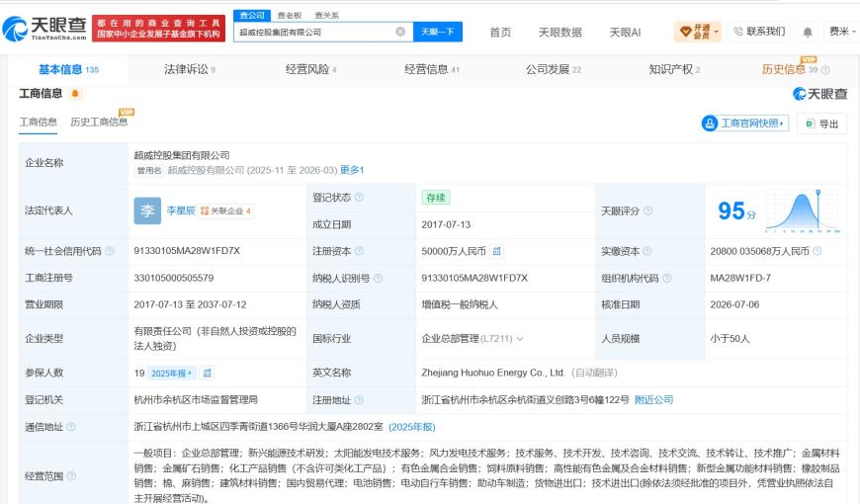This screenshot has width=860, height=504.
Task: Select the 历史工商信息 sub-tab
Action: coord(99,122)
